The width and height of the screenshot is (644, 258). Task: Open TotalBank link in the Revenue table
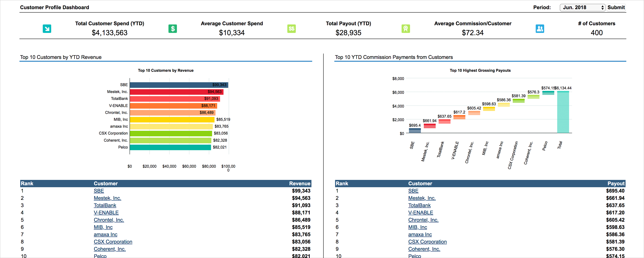[105, 205]
